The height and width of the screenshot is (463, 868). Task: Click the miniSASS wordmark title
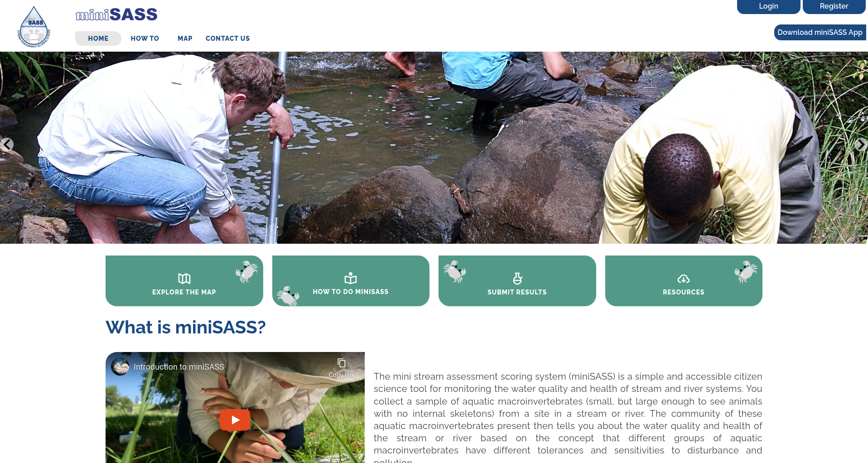pos(116,14)
